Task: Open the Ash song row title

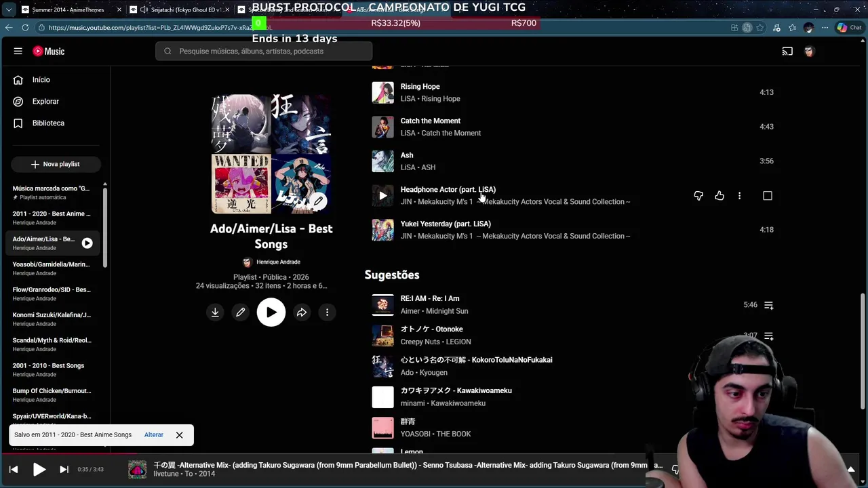Action: coord(406,155)
